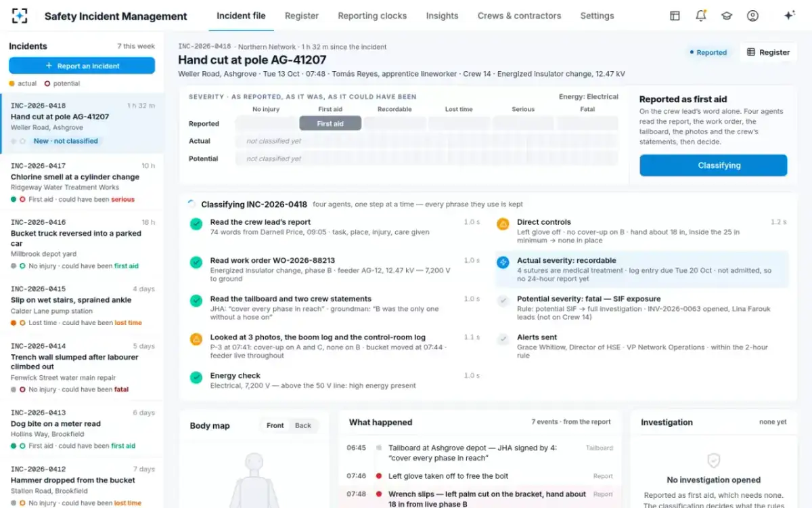
Task: Click the body figure on the Body map
Action: (x=254, y=480)
